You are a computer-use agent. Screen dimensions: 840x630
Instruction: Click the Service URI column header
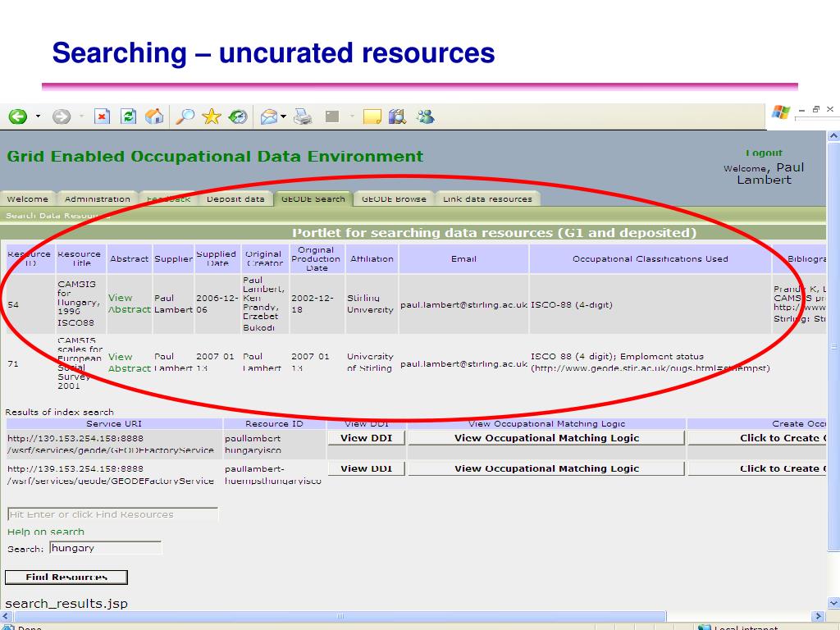114,424
